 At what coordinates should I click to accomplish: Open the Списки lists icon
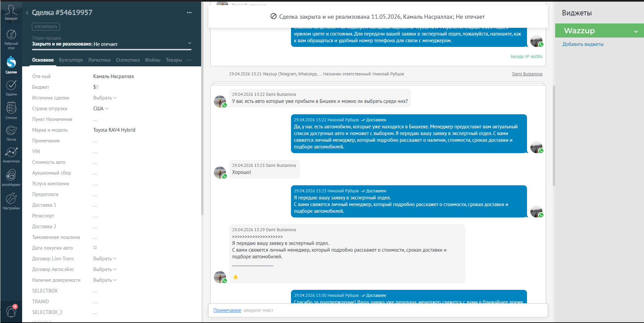(x=11, y=111)
